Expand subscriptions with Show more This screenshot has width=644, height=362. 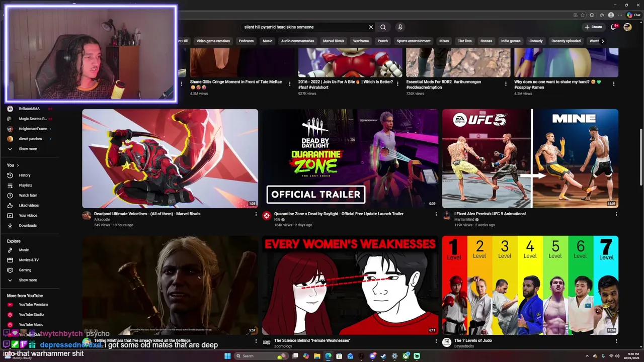28,149
